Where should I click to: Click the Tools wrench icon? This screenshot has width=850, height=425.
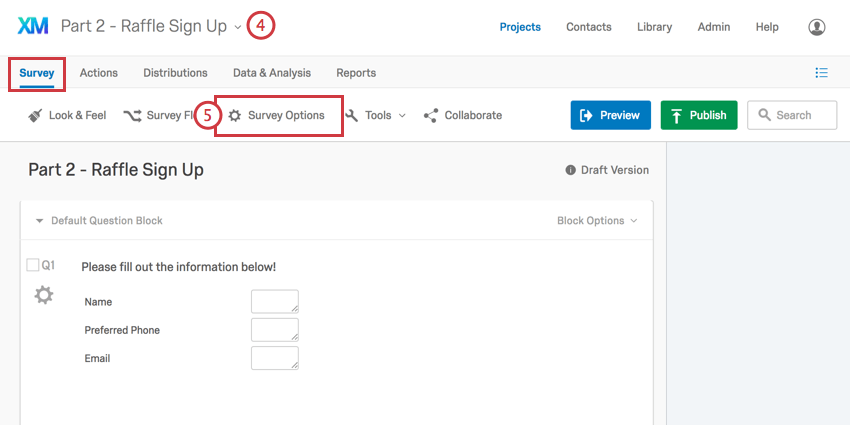351,115
